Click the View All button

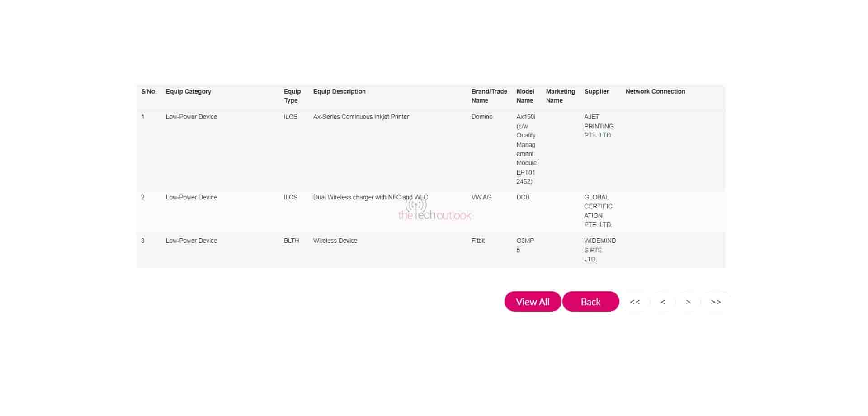click(x=533, y=302)
